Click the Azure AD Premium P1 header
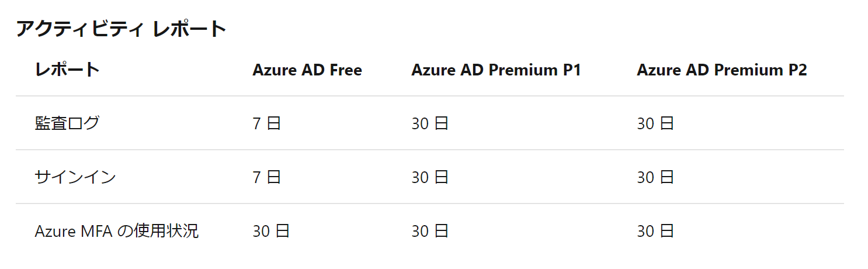Image resolution: width=868 pixels, height=269 pixels. (496, 70)
